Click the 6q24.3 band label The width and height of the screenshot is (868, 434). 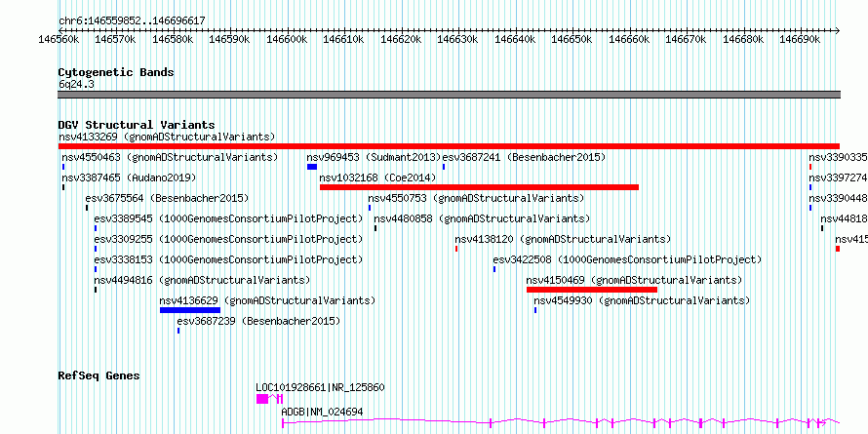tap(76, 84)
